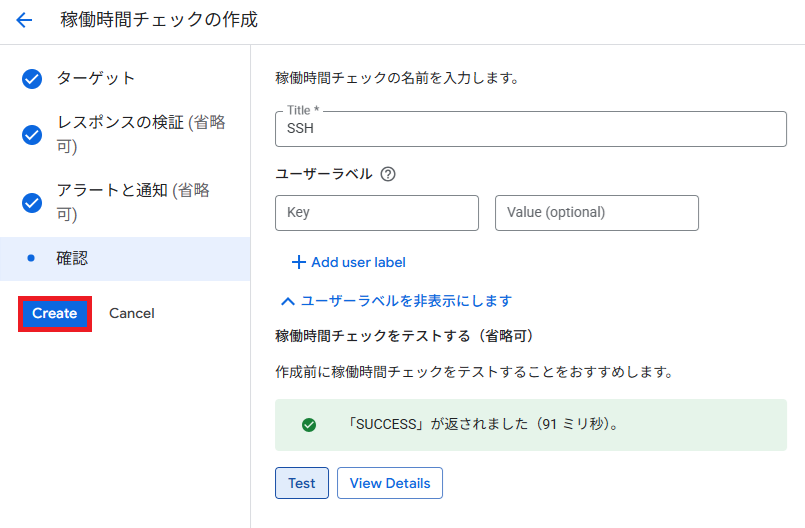Click Cancel to discard the uptime check
Screen dimensions: 805x528
click(x=132, y=313)
